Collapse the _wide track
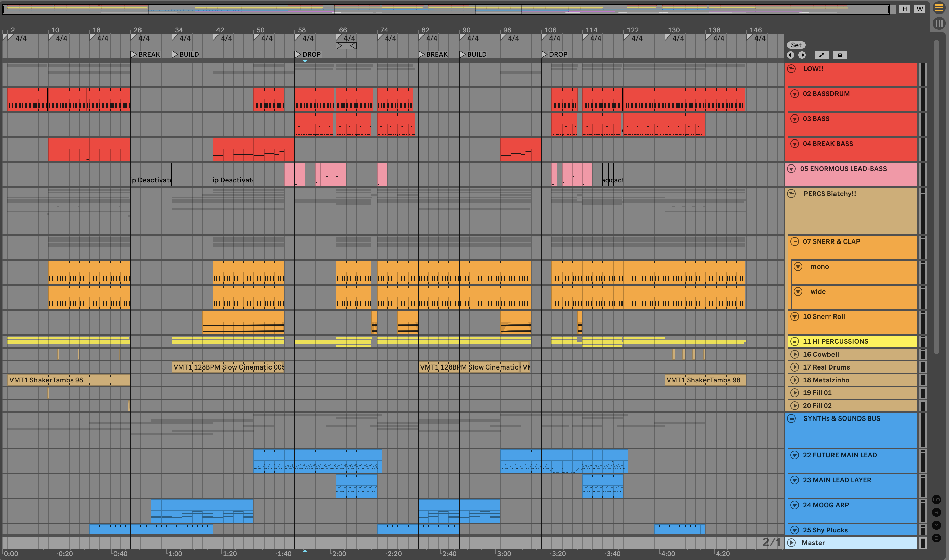This screenshot has height=560, width=949. [798, 291]
